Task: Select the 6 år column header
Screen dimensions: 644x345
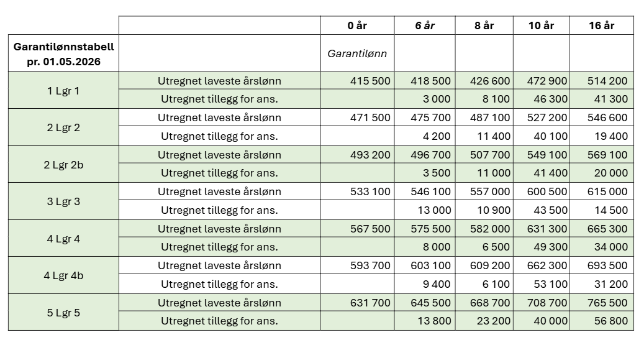Action: tap(425, 25)
